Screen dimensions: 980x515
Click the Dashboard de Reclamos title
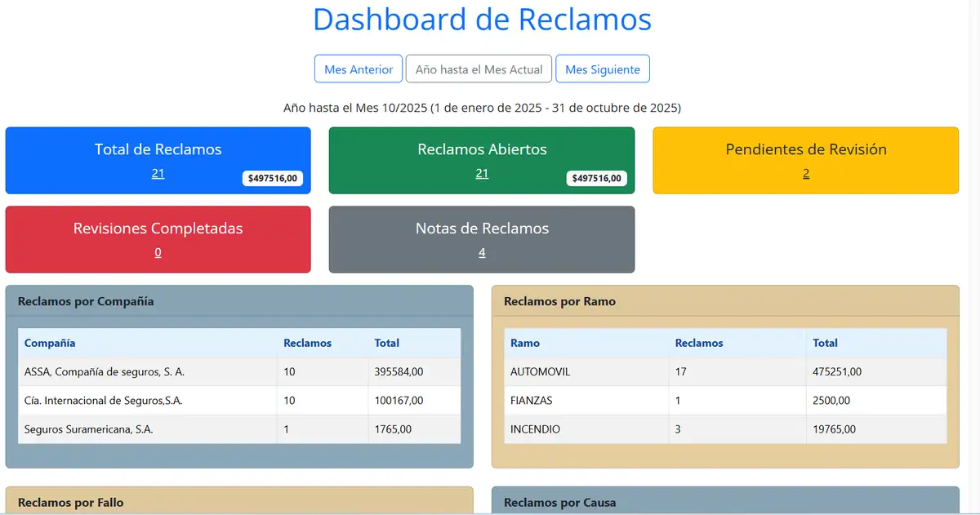tap(481, 20)
